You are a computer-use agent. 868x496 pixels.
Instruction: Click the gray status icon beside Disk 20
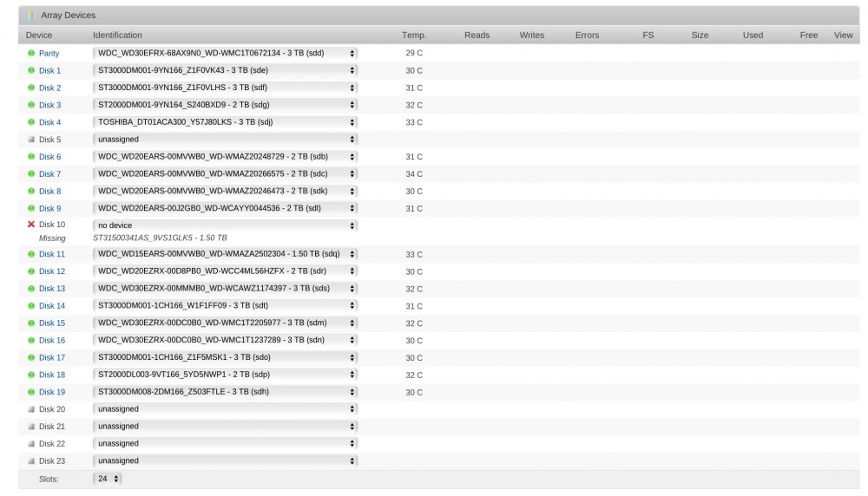31,409
